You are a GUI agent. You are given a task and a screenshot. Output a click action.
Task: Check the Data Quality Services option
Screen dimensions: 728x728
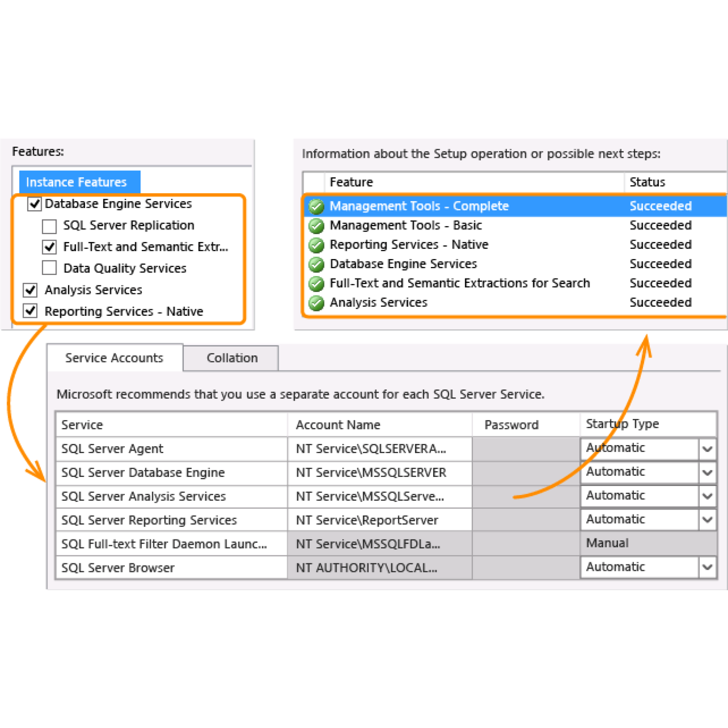[x=49, y=268]
